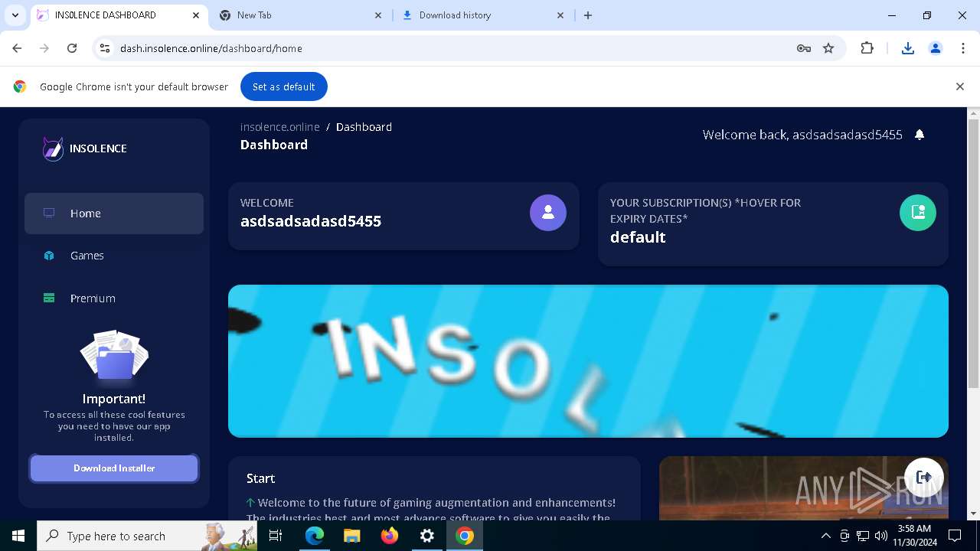The image size is (980, 551).
Task: Open the Games sidebar item
Action: pyautogui.click(x=114, y=256)
